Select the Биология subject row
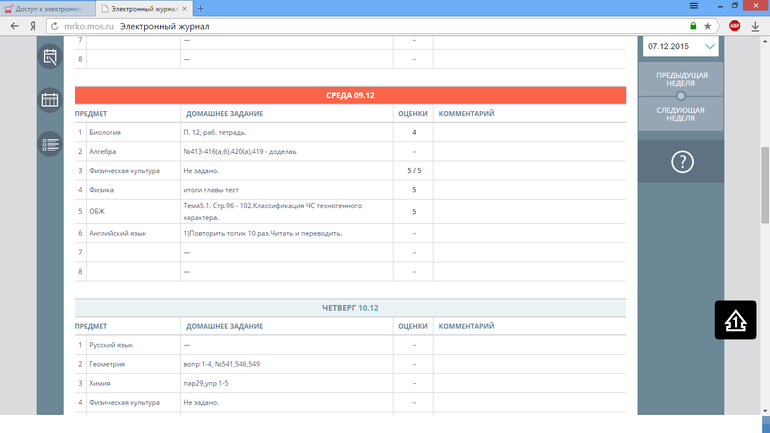 click(350, 133)
